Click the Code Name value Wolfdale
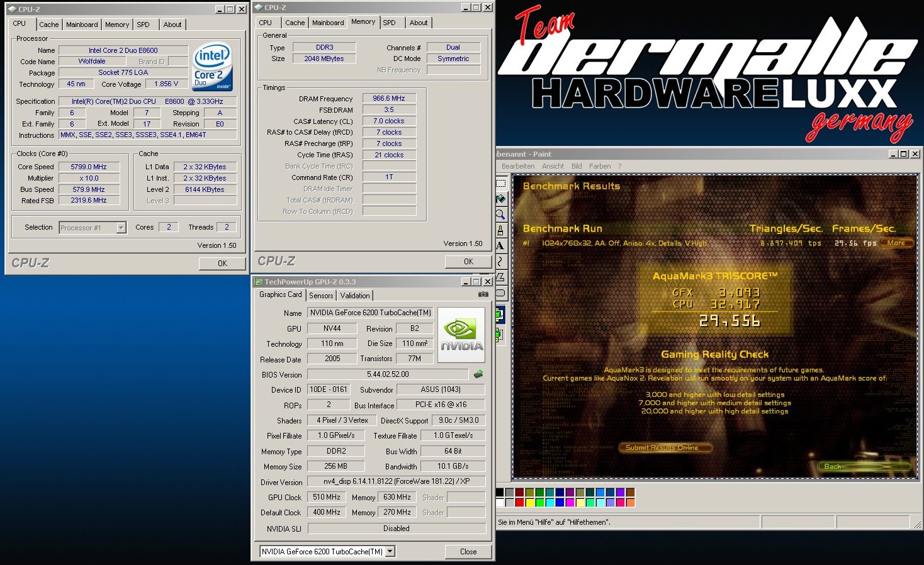The height and width of the screenshot is (565, 924). click(92, 62)
